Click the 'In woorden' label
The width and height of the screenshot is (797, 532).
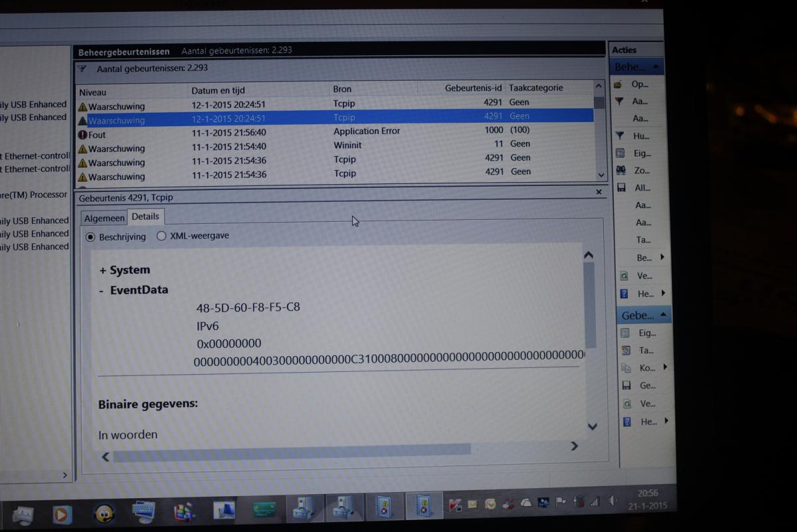pyautogui.click(x=128, y=434)
